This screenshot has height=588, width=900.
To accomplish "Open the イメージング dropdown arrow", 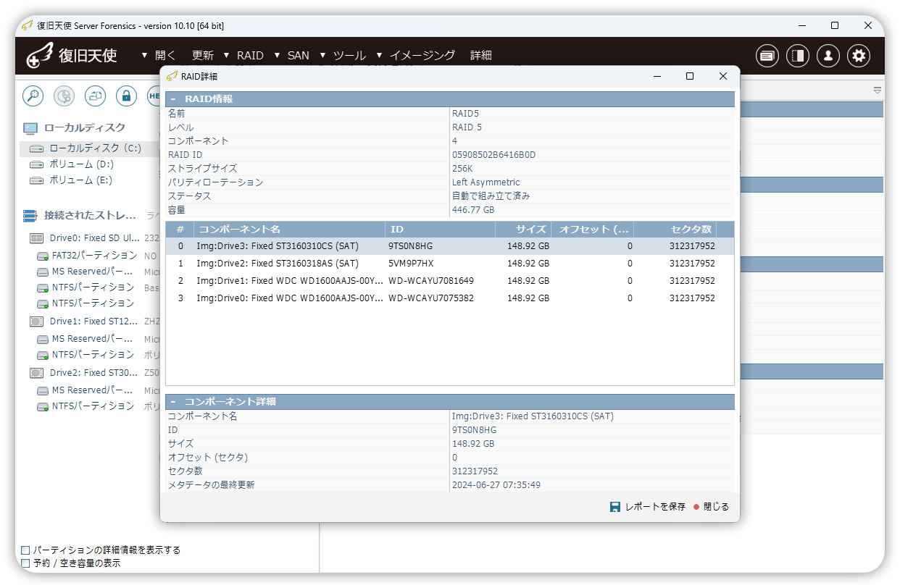I will (379, 56).
